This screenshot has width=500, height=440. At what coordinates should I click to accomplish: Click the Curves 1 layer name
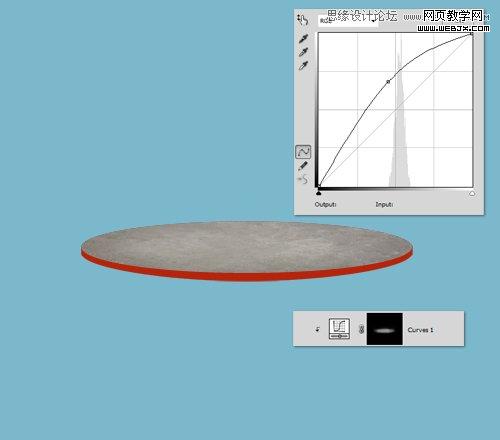tap(420, 330)
